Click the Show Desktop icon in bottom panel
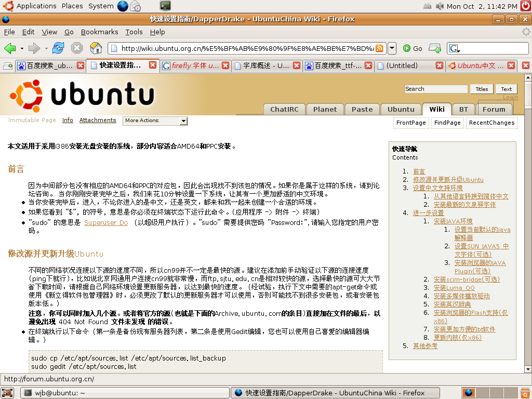This screenshot has width=532, height=399. tap(7, 393)
